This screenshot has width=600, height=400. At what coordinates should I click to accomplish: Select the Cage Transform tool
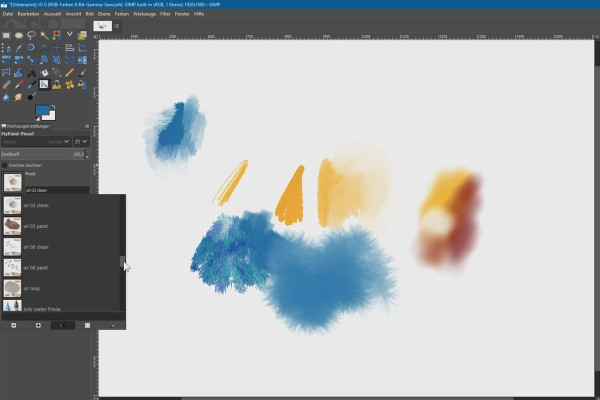(x=6, y=72)
